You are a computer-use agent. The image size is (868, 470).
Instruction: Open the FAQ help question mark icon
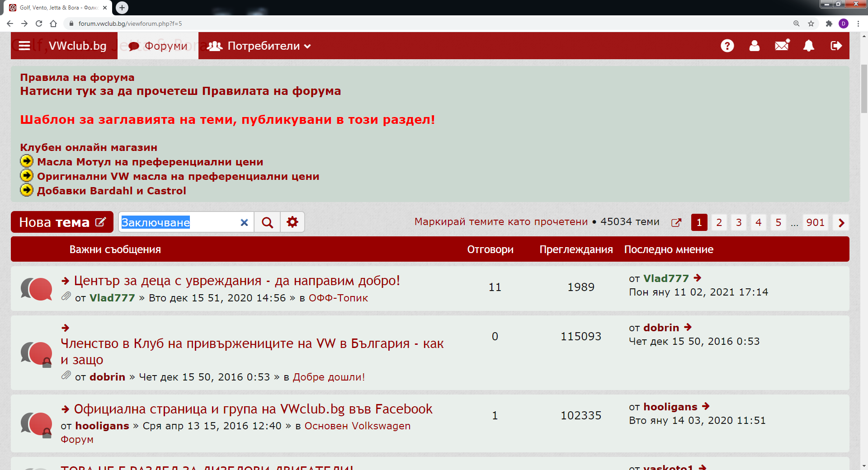tap(727, 46)
